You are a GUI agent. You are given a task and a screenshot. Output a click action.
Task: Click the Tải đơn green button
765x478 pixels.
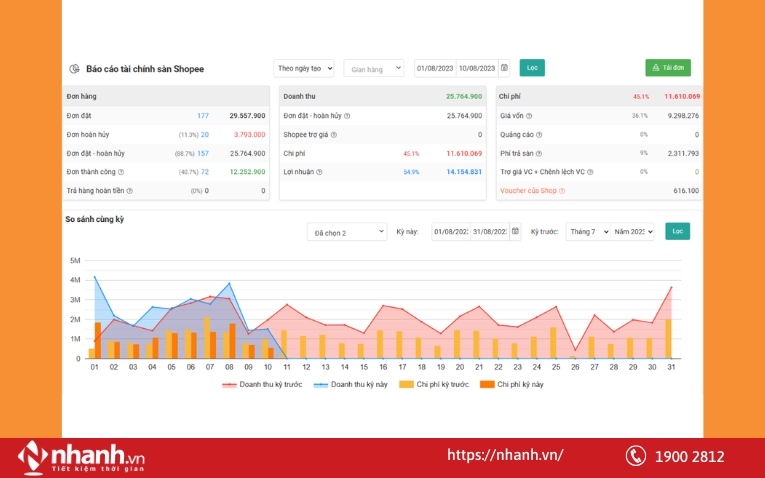pyautogui.click(x=668, y=68)
